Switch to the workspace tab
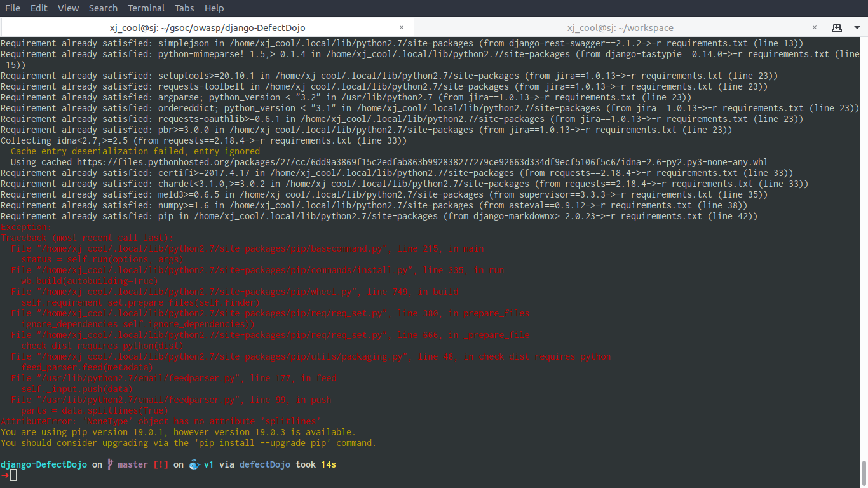 621,27
